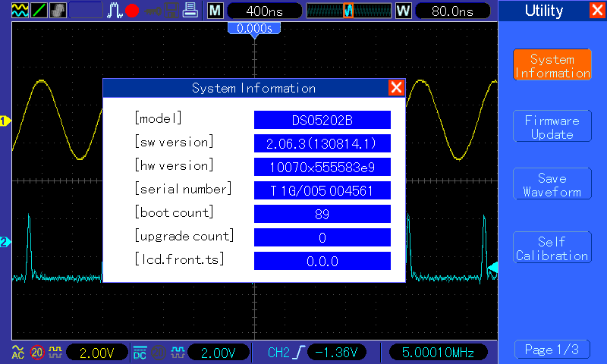Click the CH2 trigger source label
Viewport: 607px width, 364px height.
[x=278, y=353]
